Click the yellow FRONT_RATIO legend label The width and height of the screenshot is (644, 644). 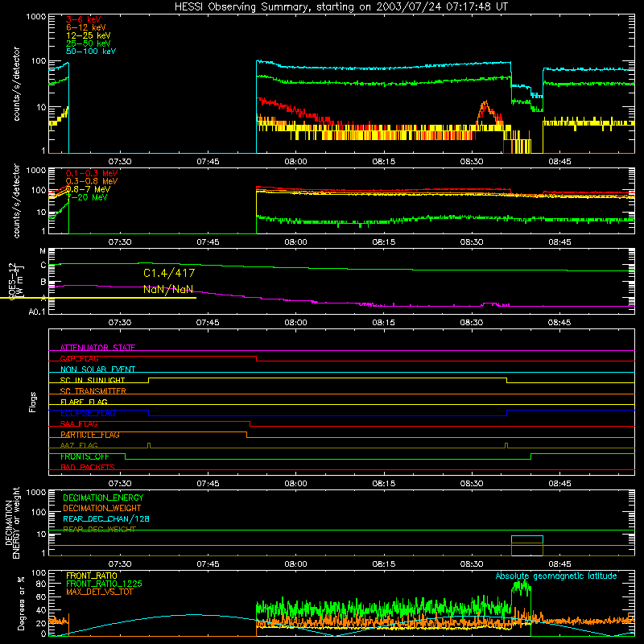pyautogui.click(x=92, y=576)
